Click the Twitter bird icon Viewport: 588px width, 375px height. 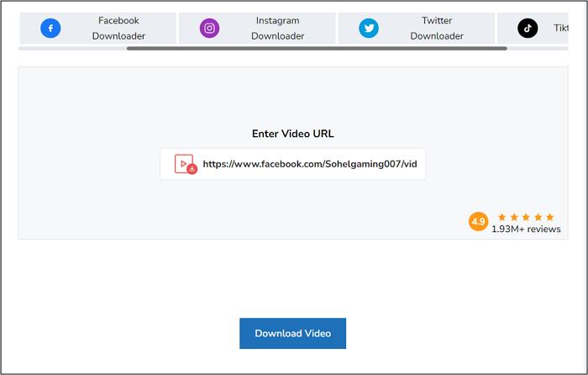[369, 28]
